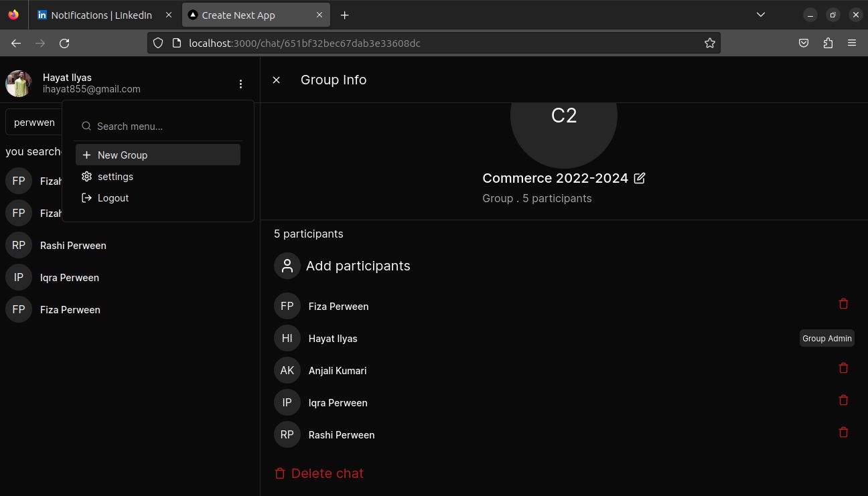Bookmark this page with star icon
The height and width of the screenshot is (496, 868).
709,44
